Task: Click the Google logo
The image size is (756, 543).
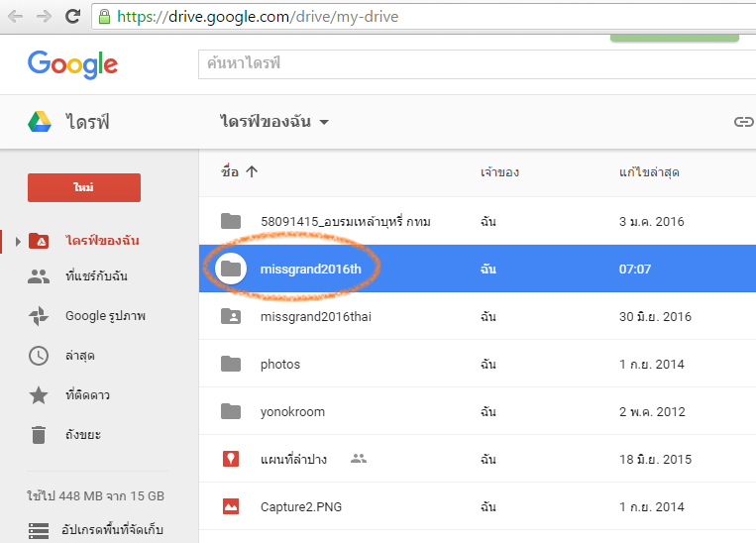Action: pyautogui.click(x=72, y=64)
